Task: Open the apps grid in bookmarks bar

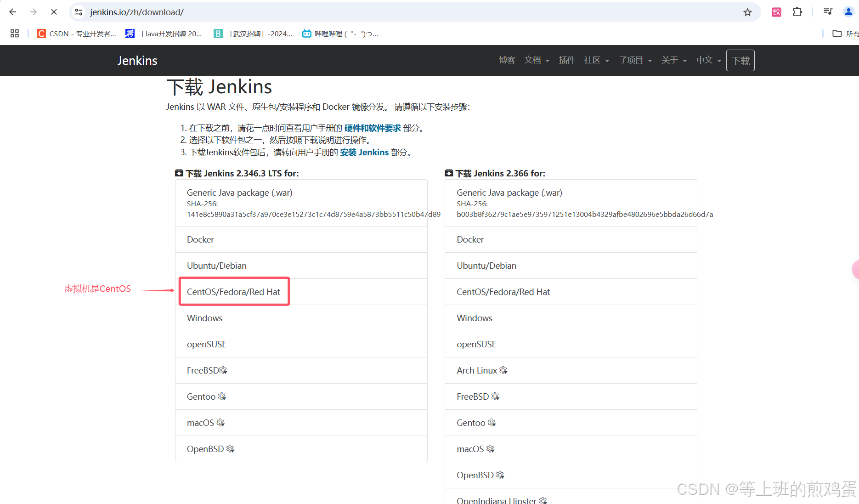Action: 15,34
